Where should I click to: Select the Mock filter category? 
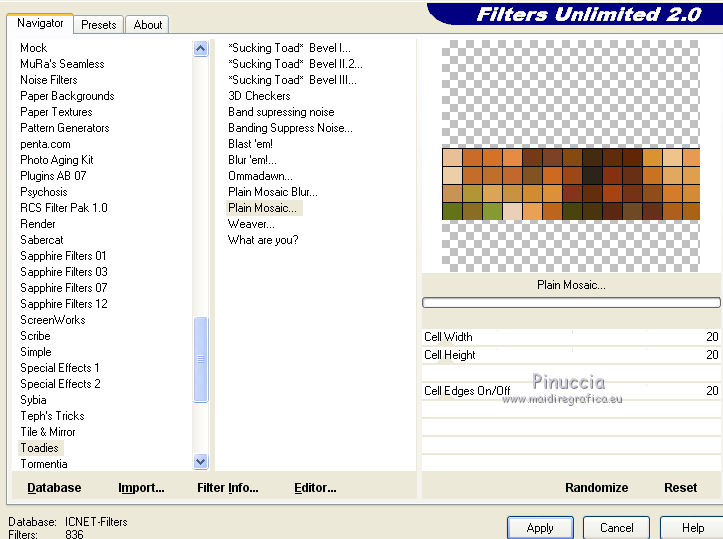pos(34,48)
